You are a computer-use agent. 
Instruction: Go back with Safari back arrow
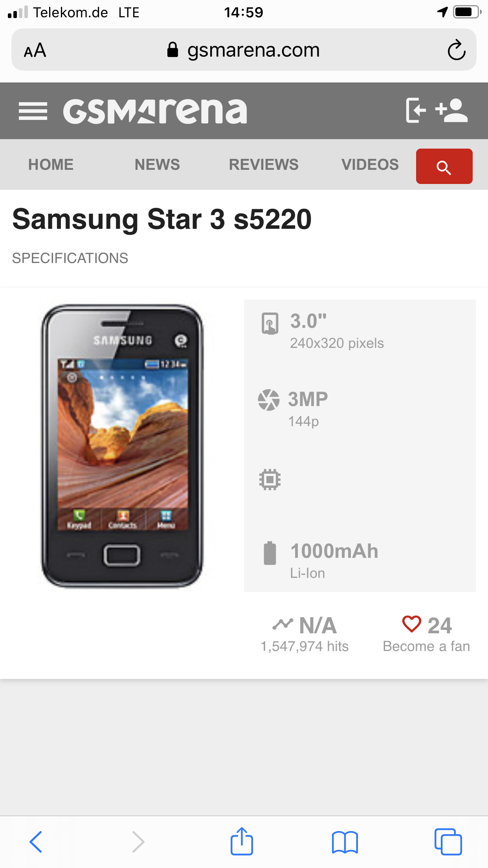(36, 842)
